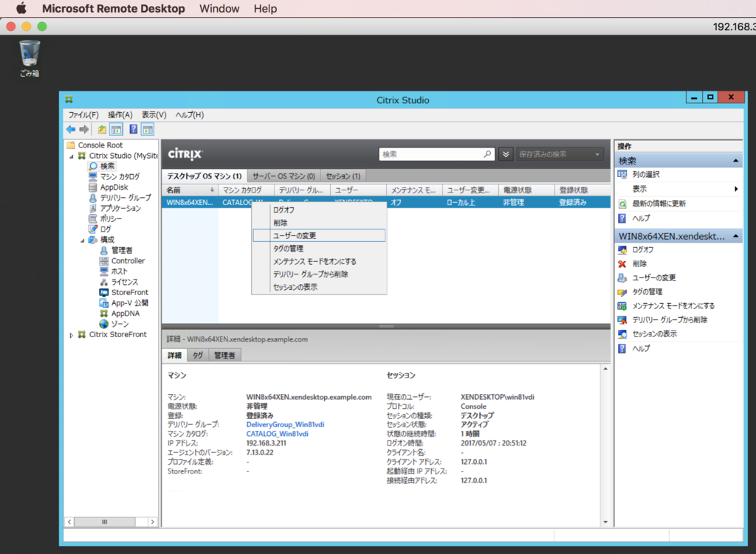Viewport: 756px width, 554px height.
Task: Choose ログオフ from the context menu
Action: click(x=319, y=210)
